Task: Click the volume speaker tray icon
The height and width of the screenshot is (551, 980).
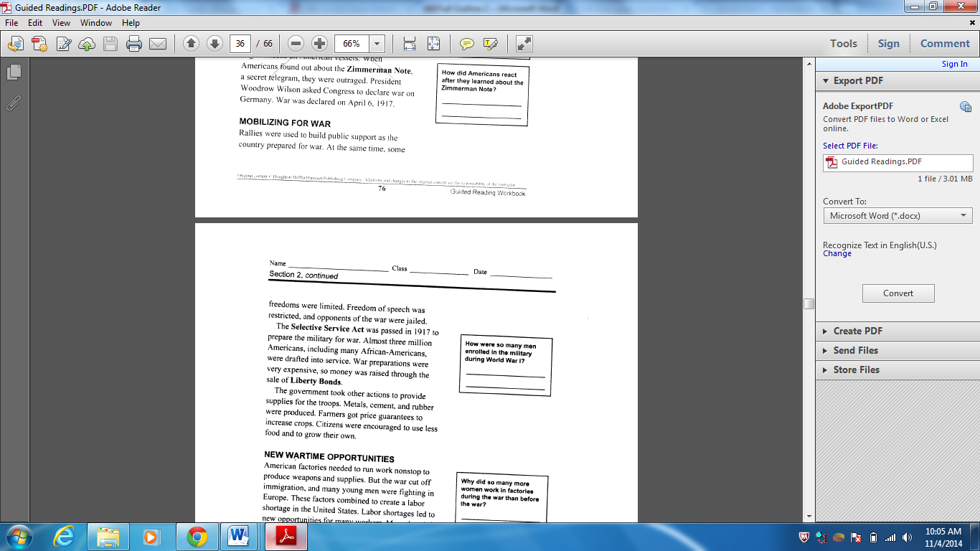Action: pyautogui.click(x=908, y=537)
